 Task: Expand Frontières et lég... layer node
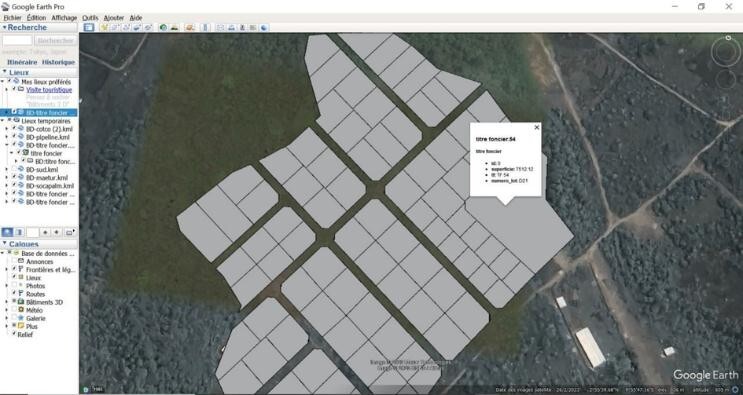[7, 269]
